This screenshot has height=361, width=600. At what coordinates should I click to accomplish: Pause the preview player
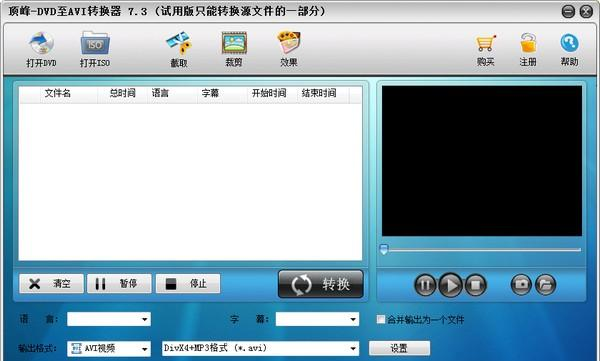pos(425,285)
